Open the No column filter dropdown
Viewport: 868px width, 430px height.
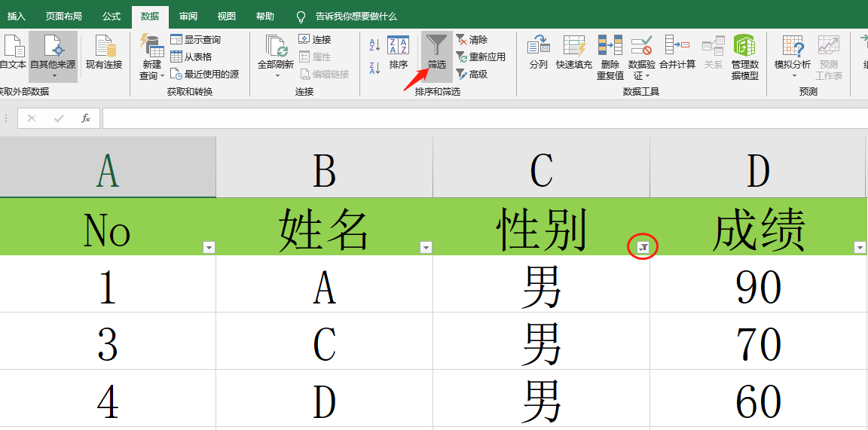[x=209, y=247]
